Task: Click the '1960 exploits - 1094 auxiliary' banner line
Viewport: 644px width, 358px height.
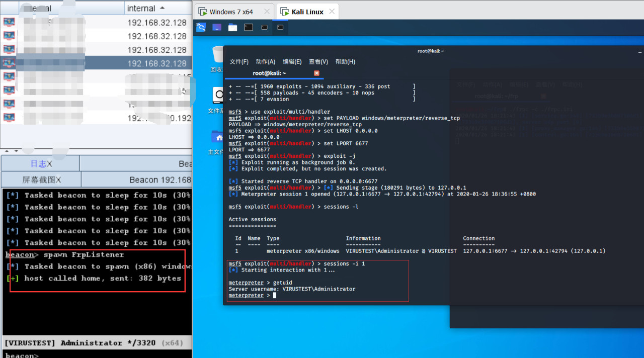Action: [322, 86]
